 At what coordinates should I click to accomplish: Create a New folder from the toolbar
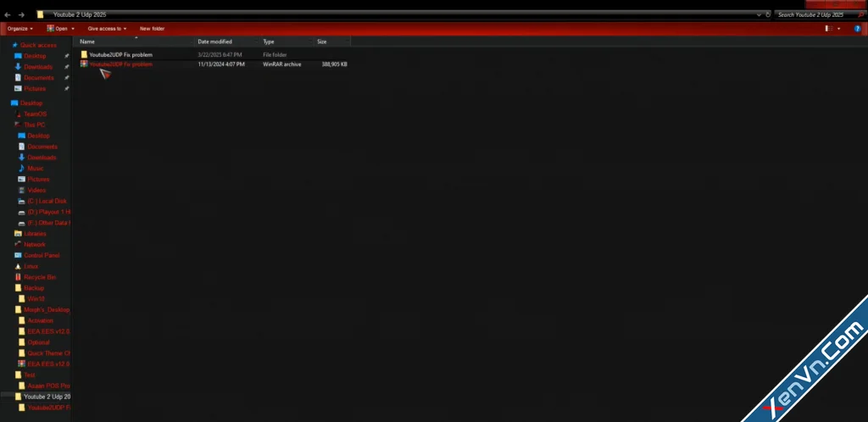(153, 29)
